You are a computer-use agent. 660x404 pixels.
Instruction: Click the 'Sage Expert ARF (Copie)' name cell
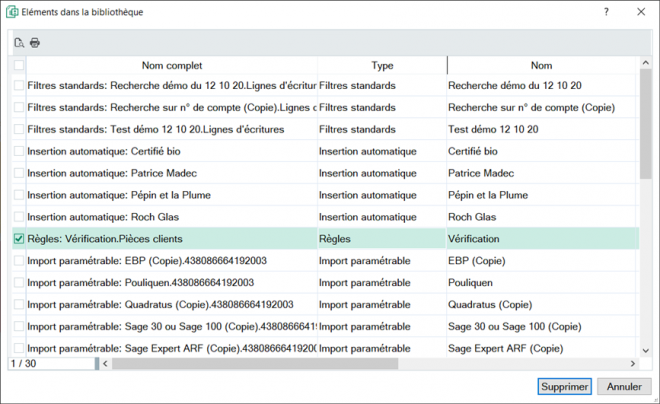pos(543,348)
